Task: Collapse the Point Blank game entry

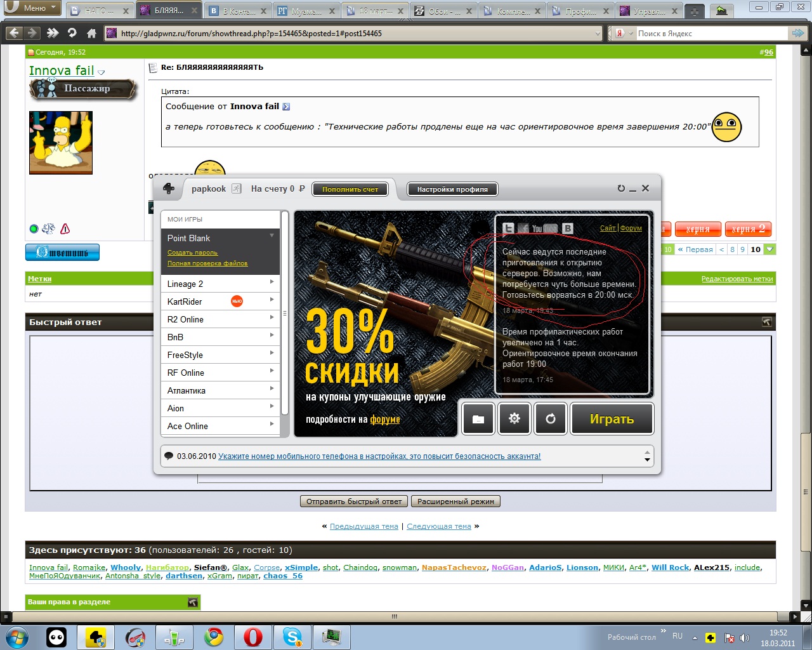Action: click(272, 235)
